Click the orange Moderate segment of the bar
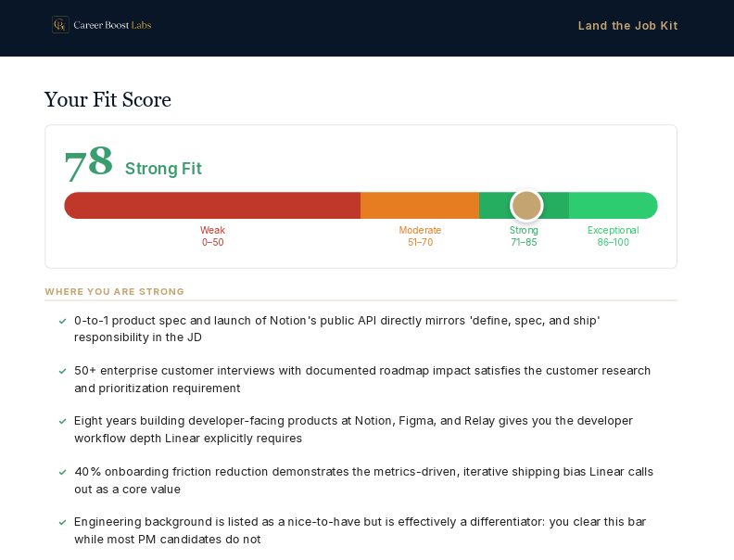 (420, 206)
